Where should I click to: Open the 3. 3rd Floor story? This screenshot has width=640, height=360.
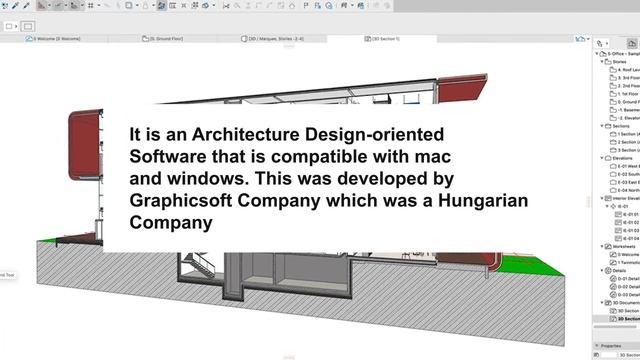(624, 78)
